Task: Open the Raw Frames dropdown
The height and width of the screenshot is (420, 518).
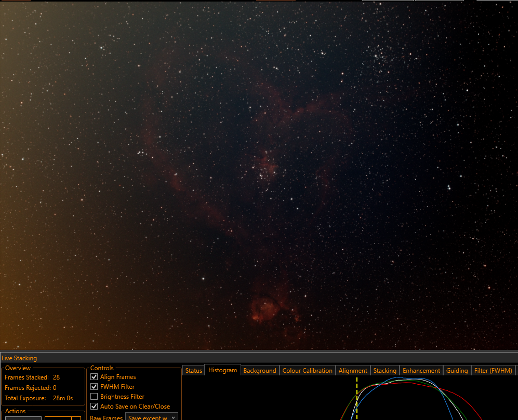Action: tap(152, 417)
